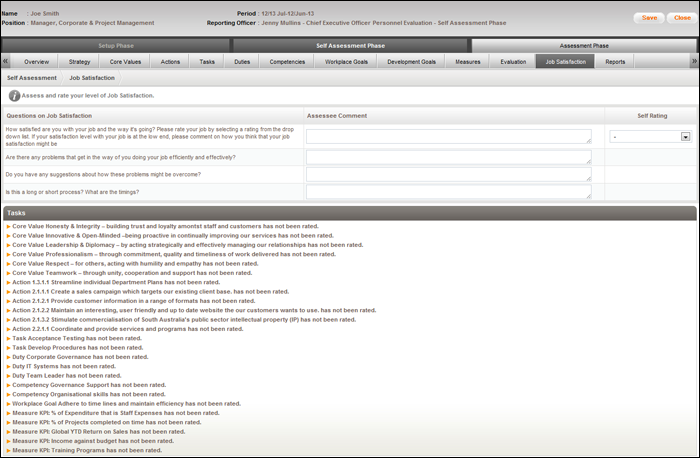Select text 'Measure KPI: Income against budget'

tap(64, 441)
